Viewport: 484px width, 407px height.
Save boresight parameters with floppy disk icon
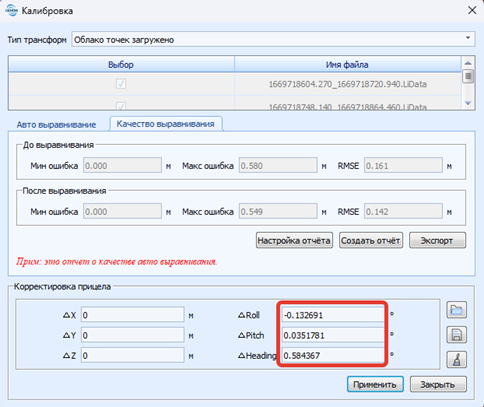tap(456, 335)
